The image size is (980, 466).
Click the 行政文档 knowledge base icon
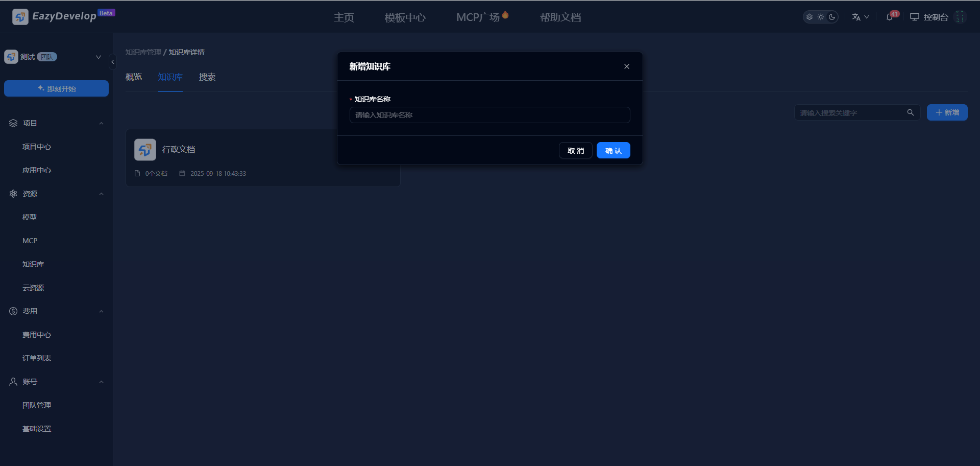tap(145, 150)
